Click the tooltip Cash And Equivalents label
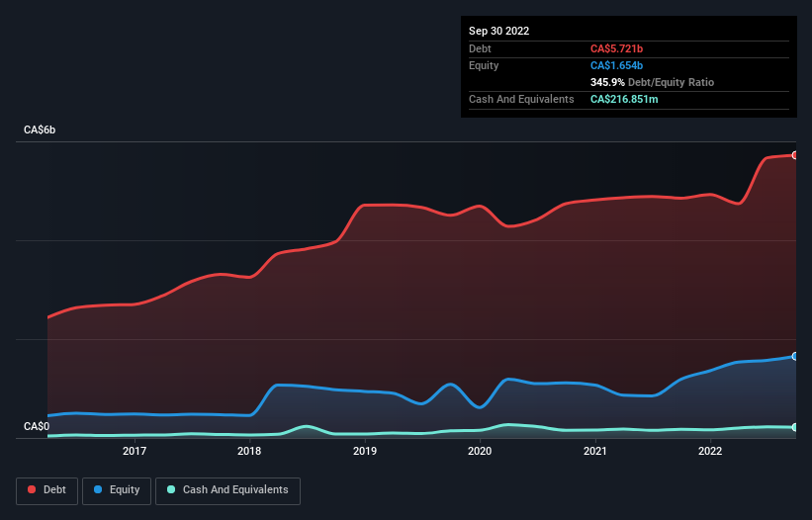Viewport: 812px width, 520px height. click(521, 99)
